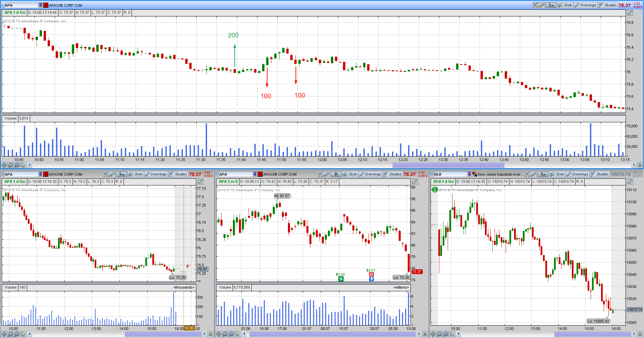
Task: Select the pan tool under the APA 5m chart
Action: tap(4, 334)
